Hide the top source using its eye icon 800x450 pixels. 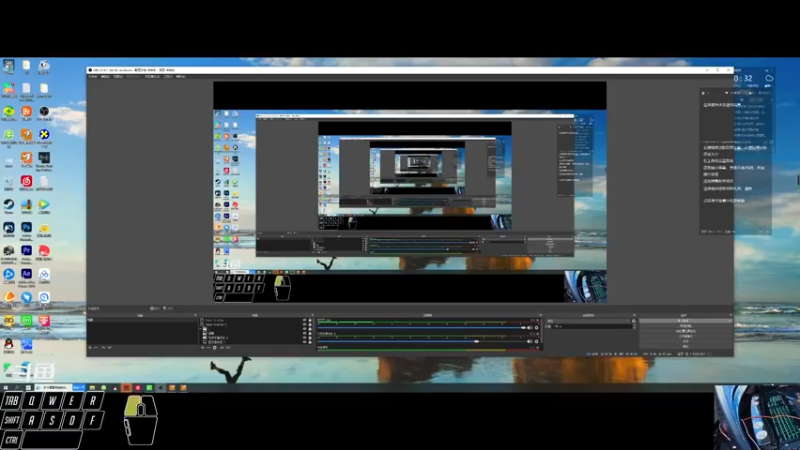tap(305, 320)
